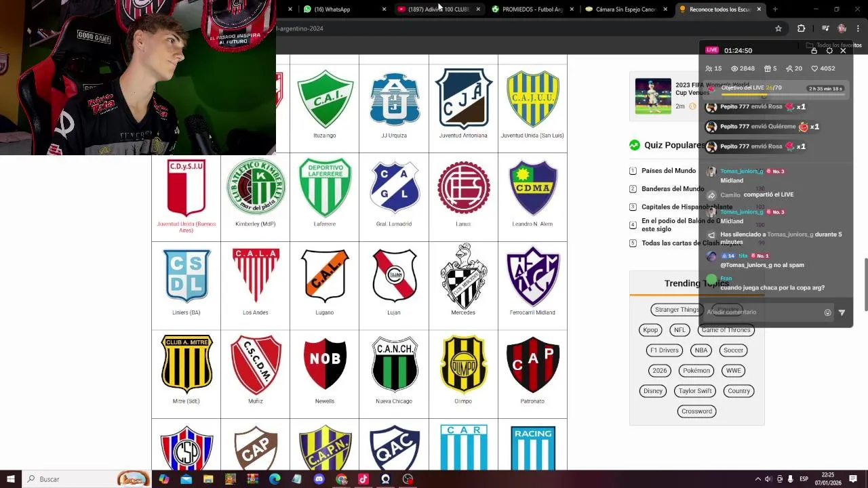Viewport: 868px width, 488px height.
Task: Open TikTok app from the taskbar
Action: point(363,479)
